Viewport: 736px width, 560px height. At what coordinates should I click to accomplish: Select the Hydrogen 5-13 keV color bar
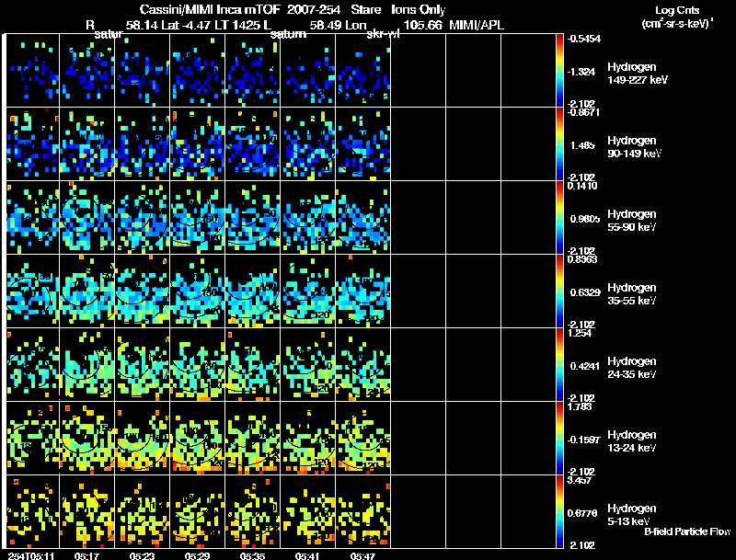point(559,511)
